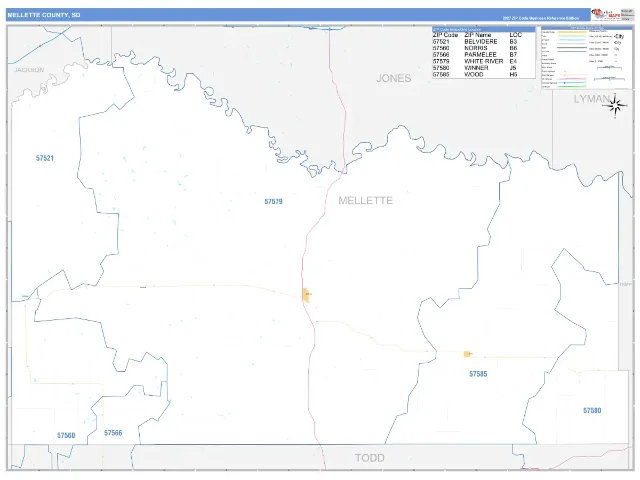This screenshot has height=480, width=640.
Task: Click the 'ZIP Code' column header in index
Action: (x=445, y=35)
